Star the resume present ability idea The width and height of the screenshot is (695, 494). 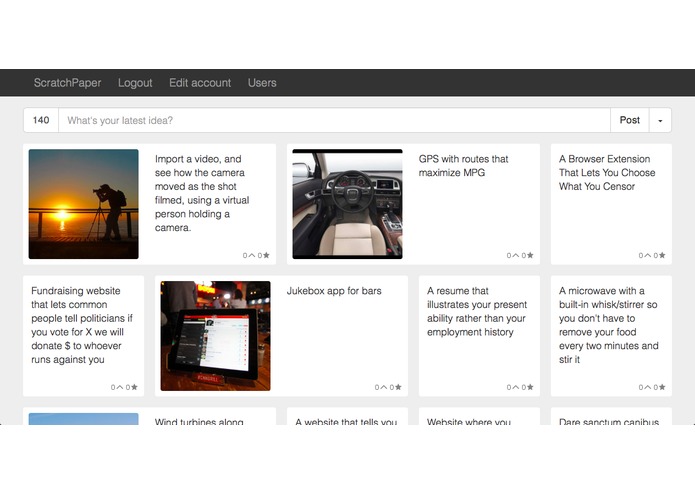pyautogui.click(x=530, y=387)
